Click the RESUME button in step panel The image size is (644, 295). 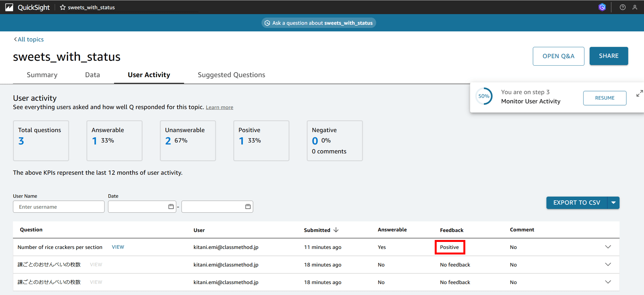click(x=604, y=98)
